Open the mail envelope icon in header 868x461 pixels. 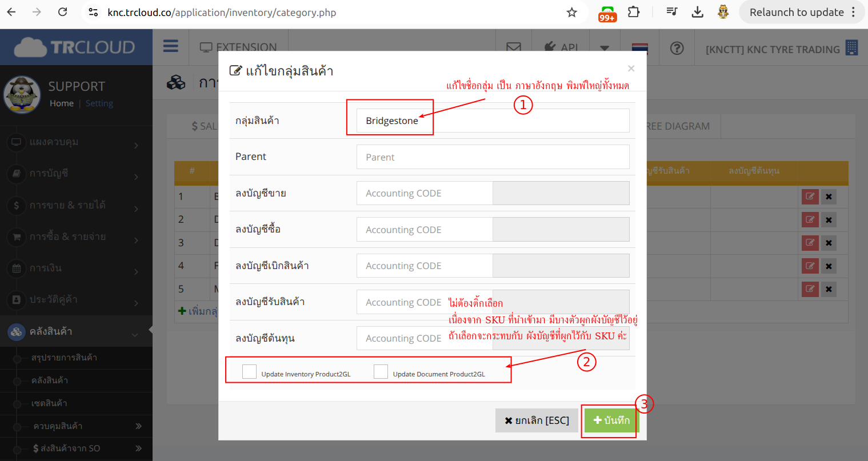point(514,48)
